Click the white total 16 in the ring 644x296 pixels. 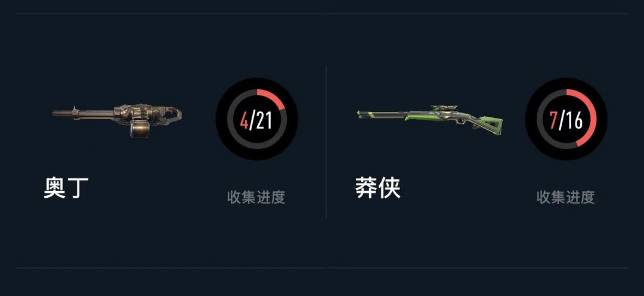click(x=574, y=120)
